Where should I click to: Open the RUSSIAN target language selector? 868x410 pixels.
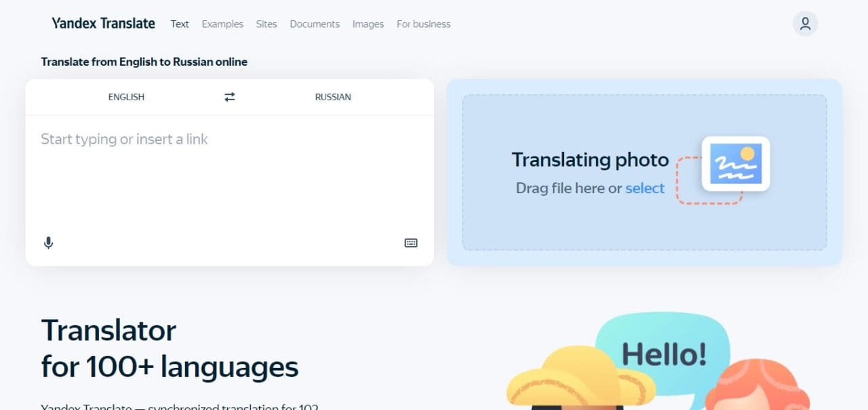333,97
